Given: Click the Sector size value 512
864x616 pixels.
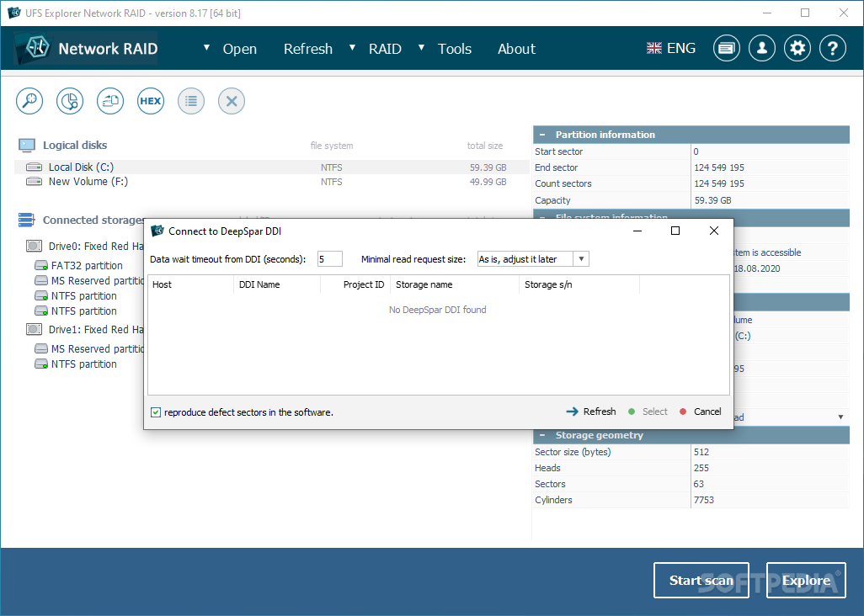Looking at the screenshot, I should pos(701,452).
